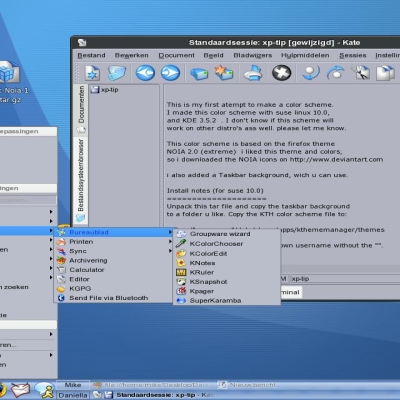
Task: Click text line 'Install notes (for suse 10.0)'
Action: 215,191
